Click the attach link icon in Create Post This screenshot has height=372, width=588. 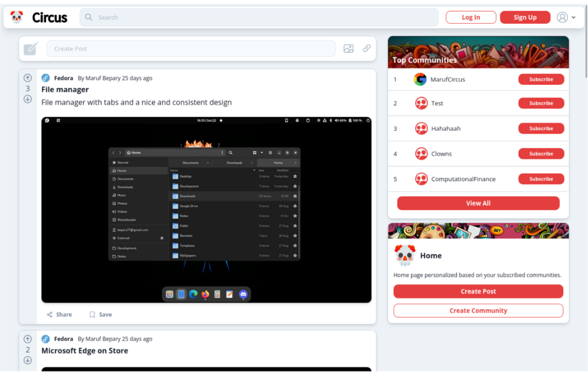367,49
